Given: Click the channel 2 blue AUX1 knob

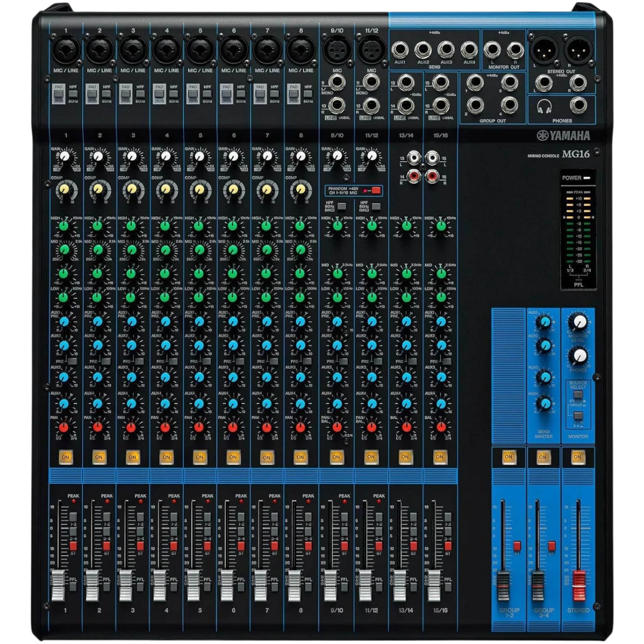Looking at the screenshot, I should (98, 321).
